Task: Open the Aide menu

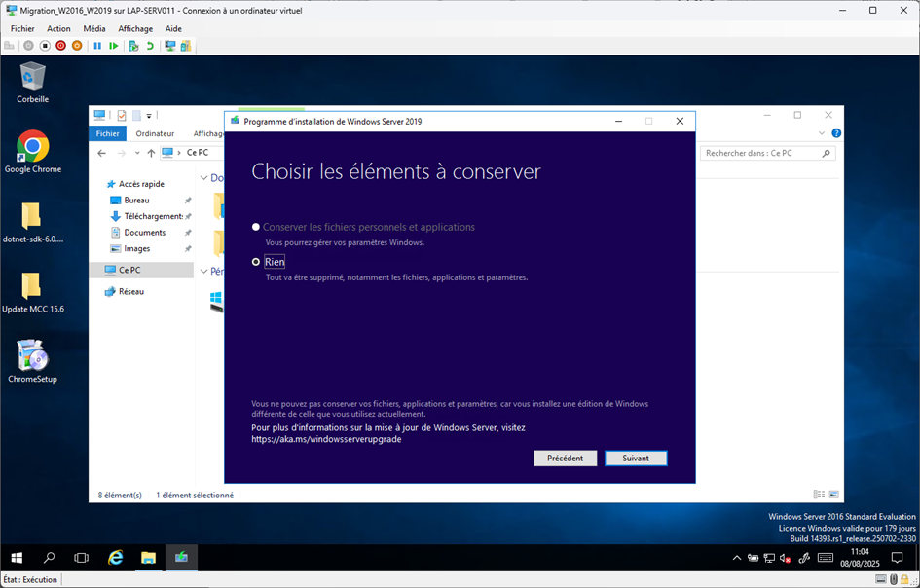Action: click(173, 29)
